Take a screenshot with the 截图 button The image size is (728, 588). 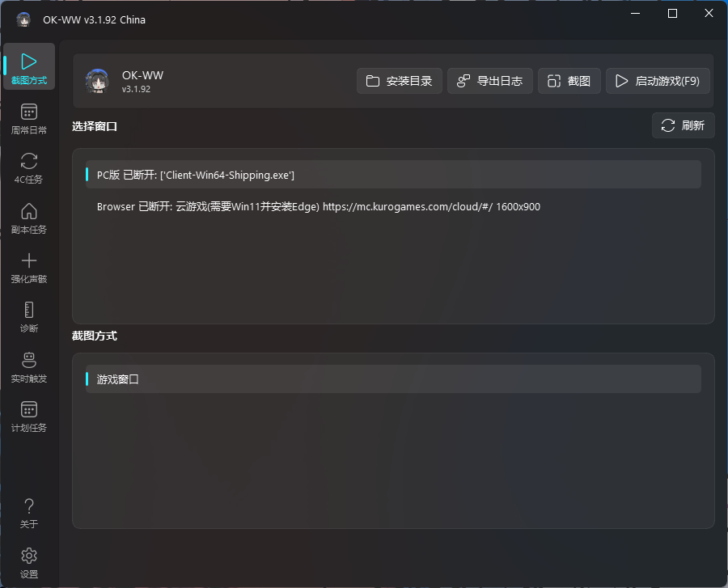(x=569, y=80)
